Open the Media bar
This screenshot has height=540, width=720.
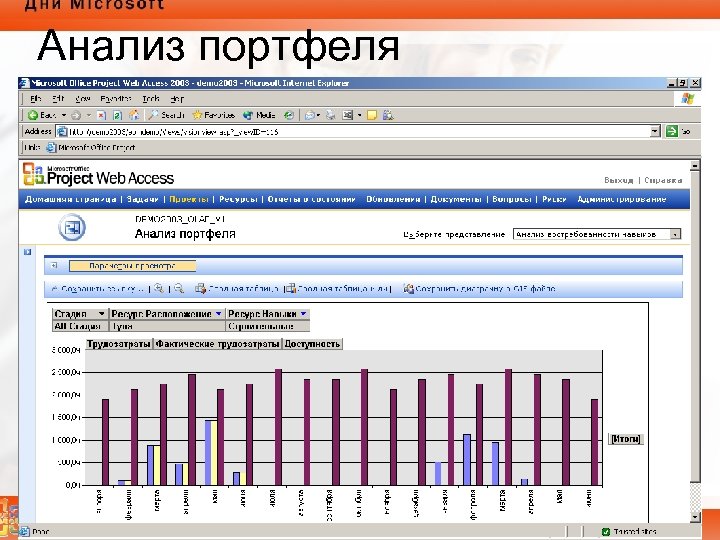[x=259, y=115]
